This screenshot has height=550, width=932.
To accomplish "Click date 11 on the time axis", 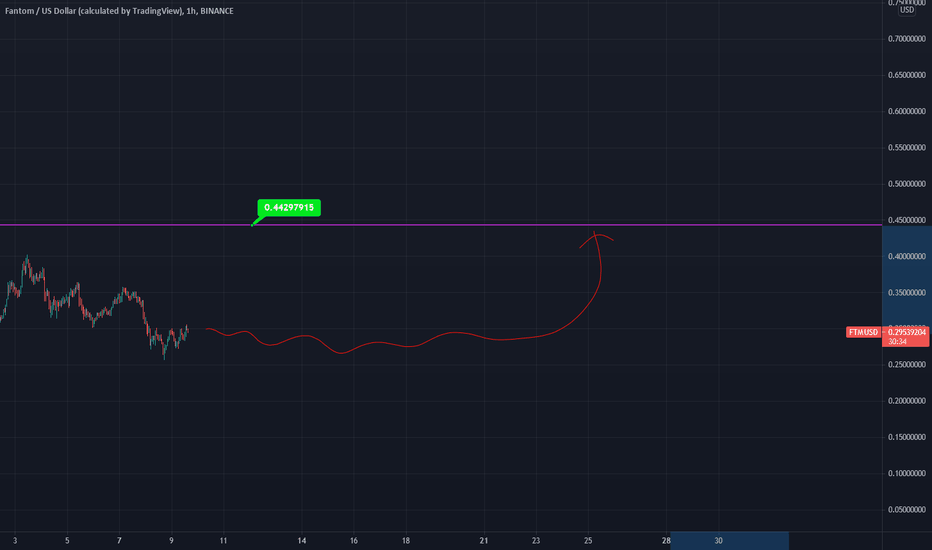I will 223,540.
